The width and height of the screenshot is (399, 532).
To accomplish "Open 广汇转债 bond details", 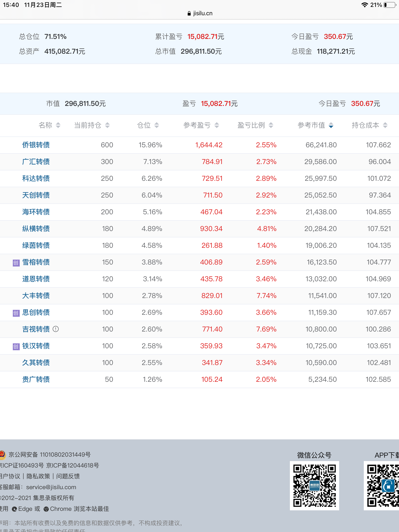I will [36, 162].
